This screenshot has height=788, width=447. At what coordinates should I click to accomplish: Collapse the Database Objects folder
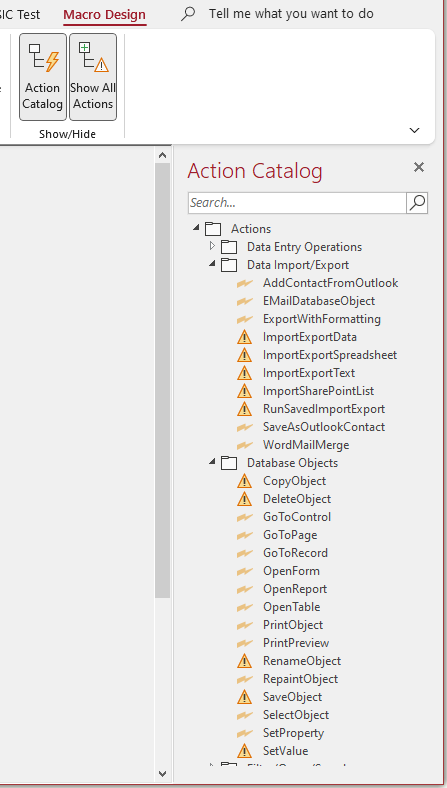[212, 462]
